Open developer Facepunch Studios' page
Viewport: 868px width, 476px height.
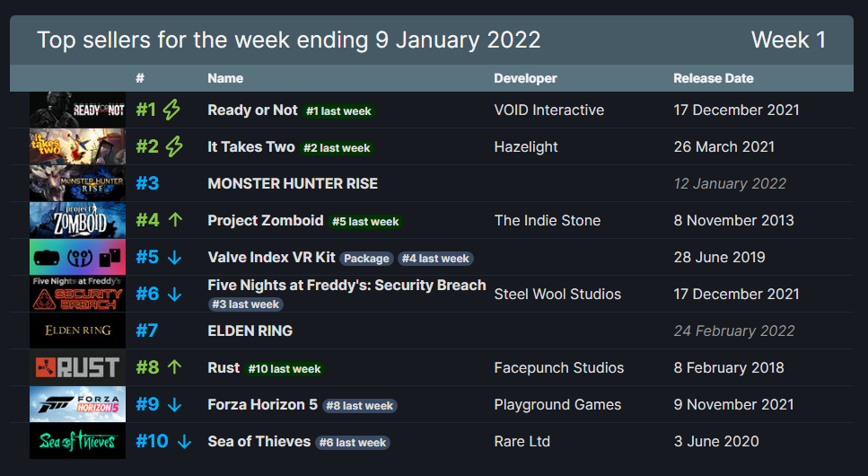pyautogui.click(x=558, y=367)
